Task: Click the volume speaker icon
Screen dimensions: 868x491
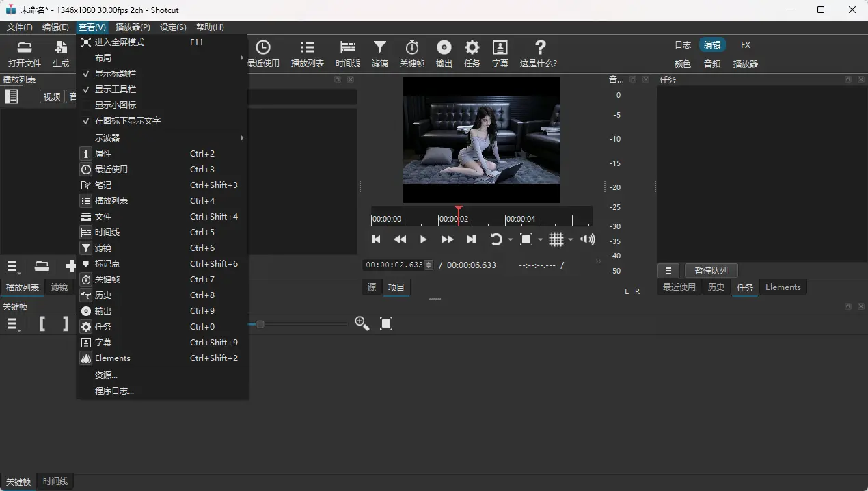Action: click(587, 239)
